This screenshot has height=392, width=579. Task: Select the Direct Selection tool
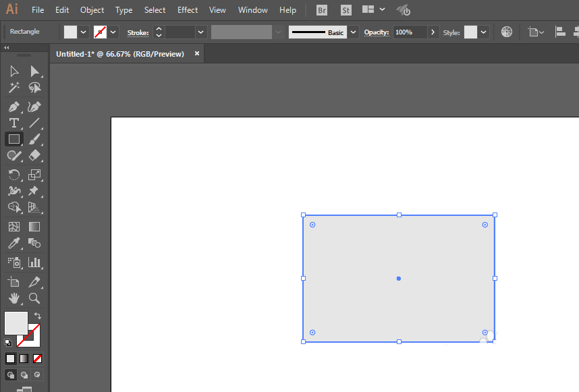[x=34, y=71]
